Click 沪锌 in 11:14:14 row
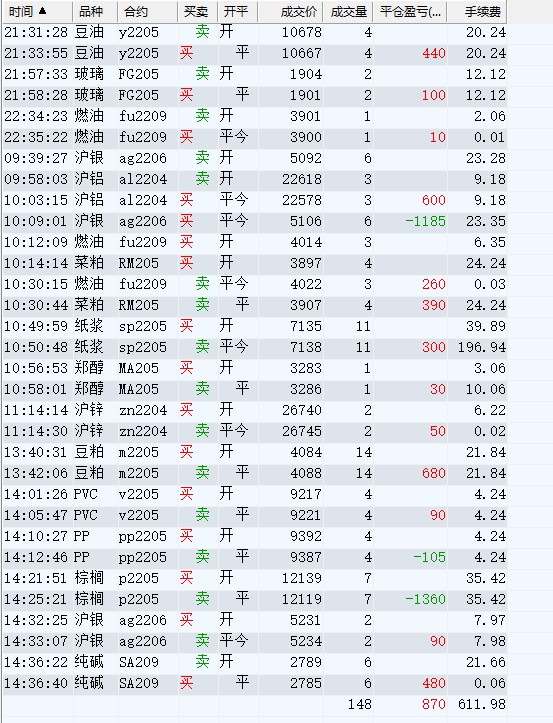Screen dimensions: 553x723 (x=89, y=409)
